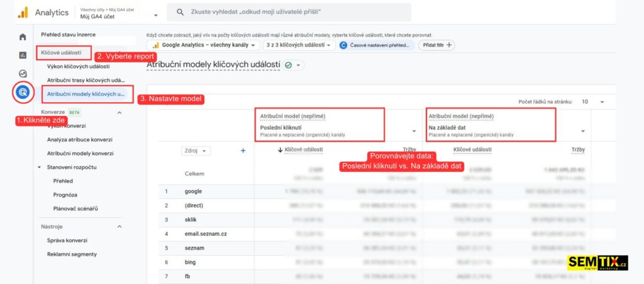Screen dimensions: 644x284
Task: Open the Explore icon in left rail
Action: pyautogui.click(x=23, y=74)
